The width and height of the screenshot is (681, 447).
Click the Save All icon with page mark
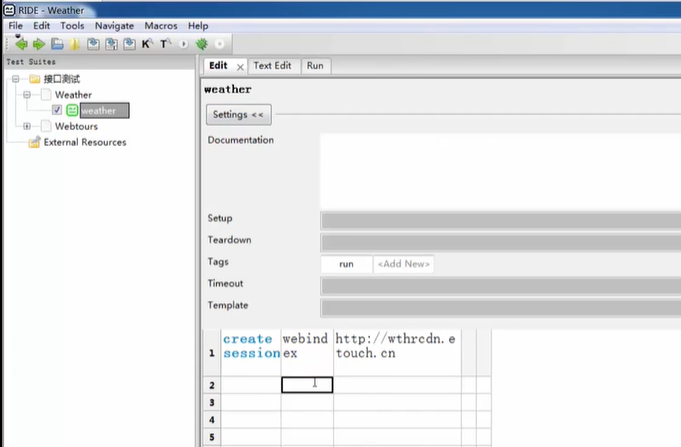111,44
